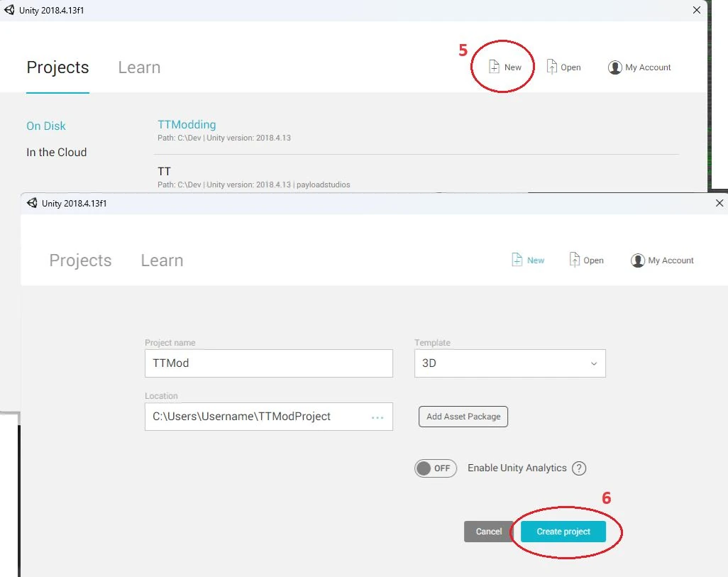Screen dimensions: 728x577
Task: Switch to Projects tab in front window
Action: tap(80, 260)
